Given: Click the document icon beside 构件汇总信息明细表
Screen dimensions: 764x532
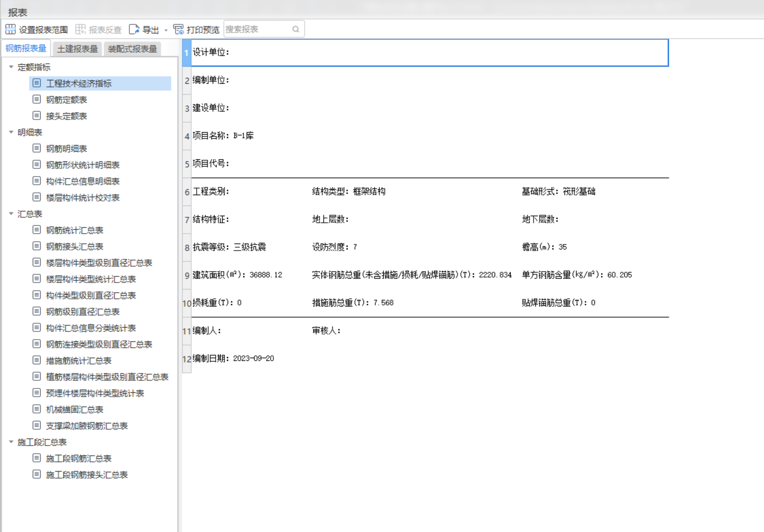Looking at the screenshot, I should pos(36,180).
